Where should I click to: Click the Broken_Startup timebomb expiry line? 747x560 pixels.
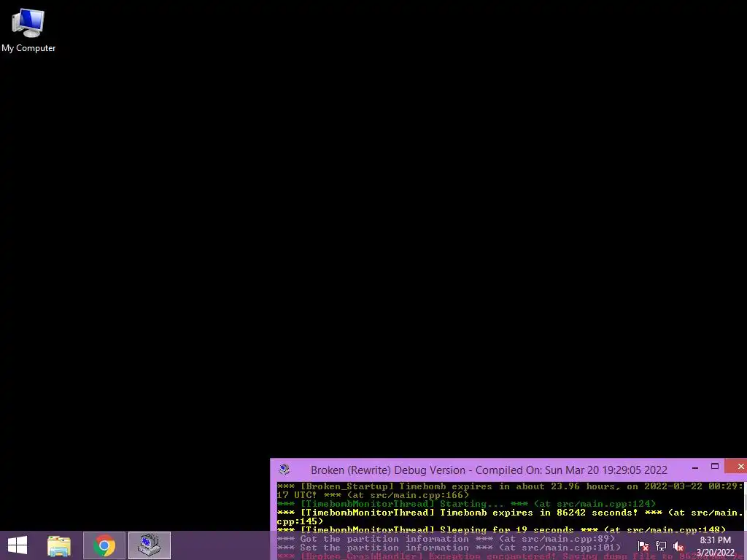pyautogui.click(x=509, y=491)
